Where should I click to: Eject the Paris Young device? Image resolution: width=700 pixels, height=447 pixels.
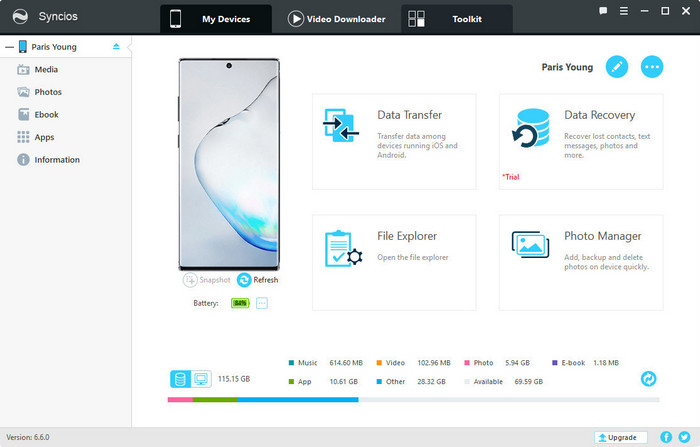pos(116,46)
